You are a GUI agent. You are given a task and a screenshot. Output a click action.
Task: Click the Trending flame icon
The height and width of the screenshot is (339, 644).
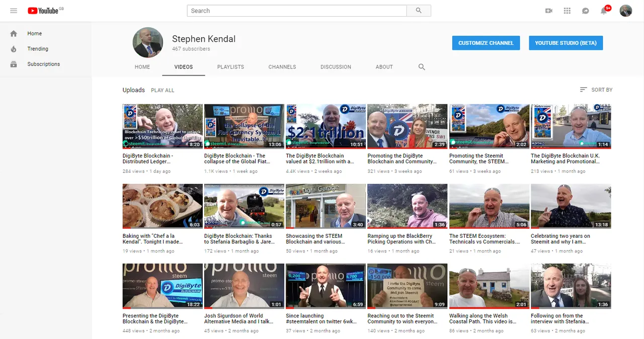(x=14, y=49)
